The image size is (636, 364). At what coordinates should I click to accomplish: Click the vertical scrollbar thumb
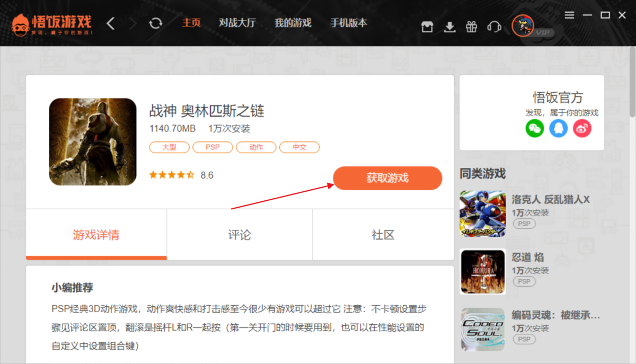632,83
